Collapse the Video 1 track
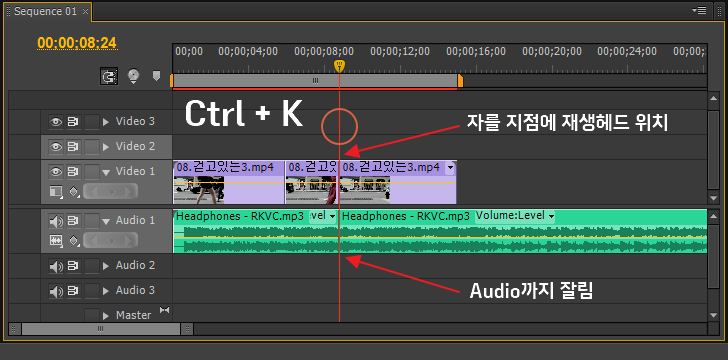 click(x=106, y=172)
